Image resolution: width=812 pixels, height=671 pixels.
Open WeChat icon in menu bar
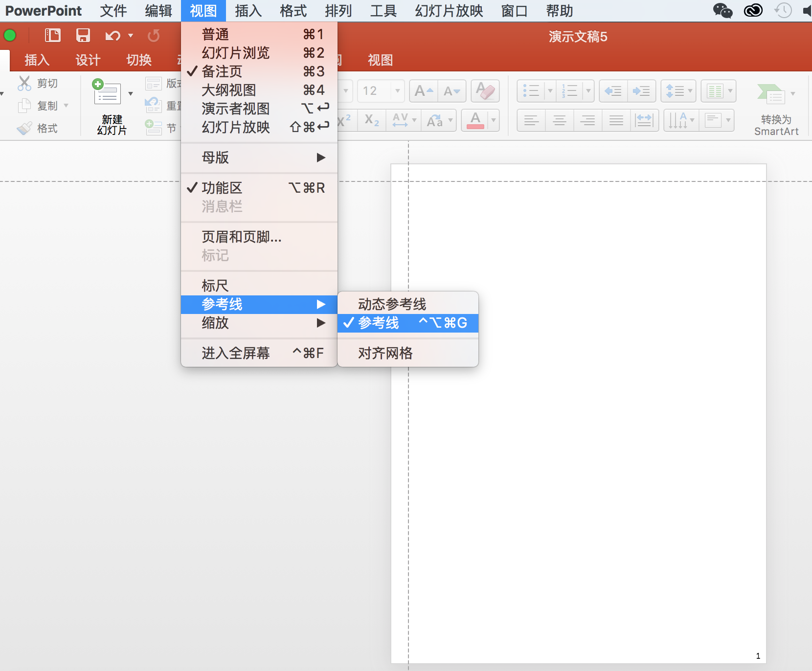[722, 10]
